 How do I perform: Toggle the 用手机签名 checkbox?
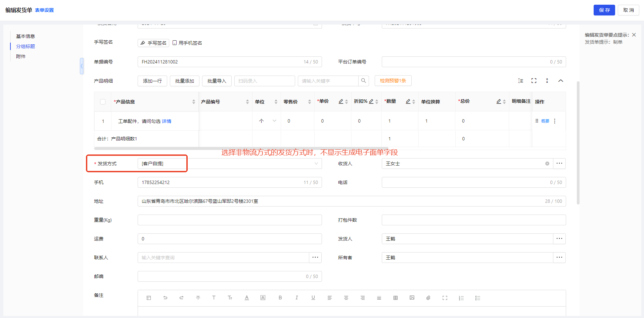point(175,43)
